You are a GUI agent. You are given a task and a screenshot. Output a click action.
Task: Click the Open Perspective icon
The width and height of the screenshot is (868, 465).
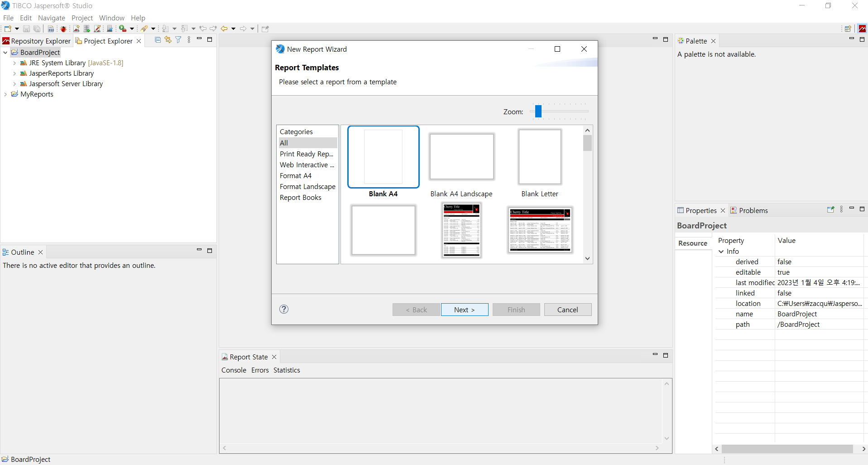coord(848,29)
